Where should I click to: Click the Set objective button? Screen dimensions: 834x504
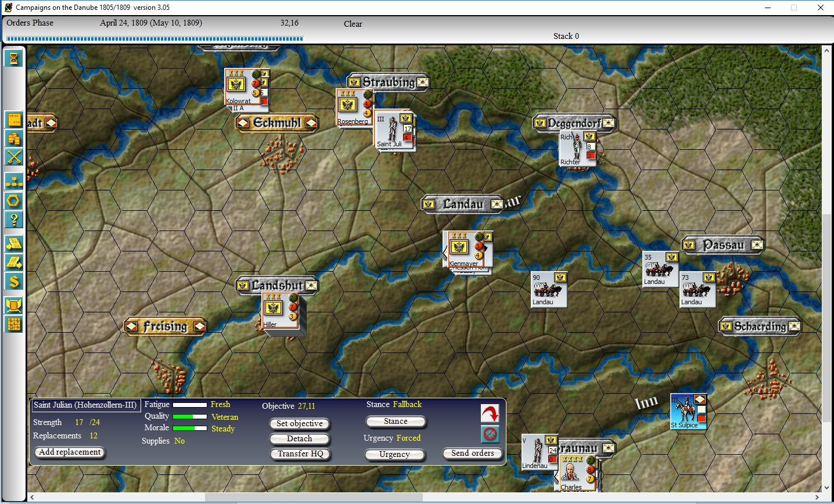(300, 424)
